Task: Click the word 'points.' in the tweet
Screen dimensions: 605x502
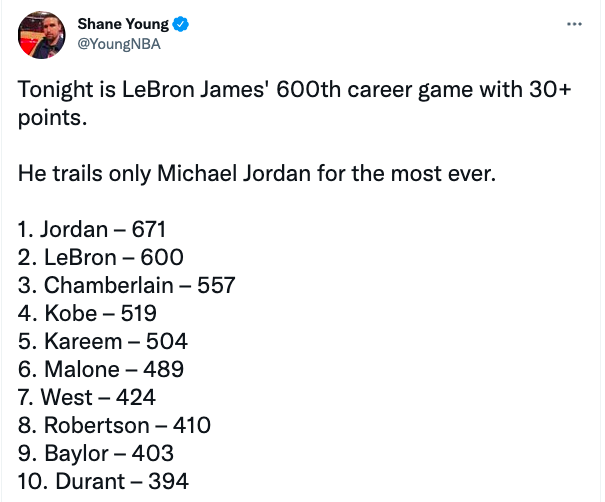Action: pyautogui.click(x=52, y=118)
